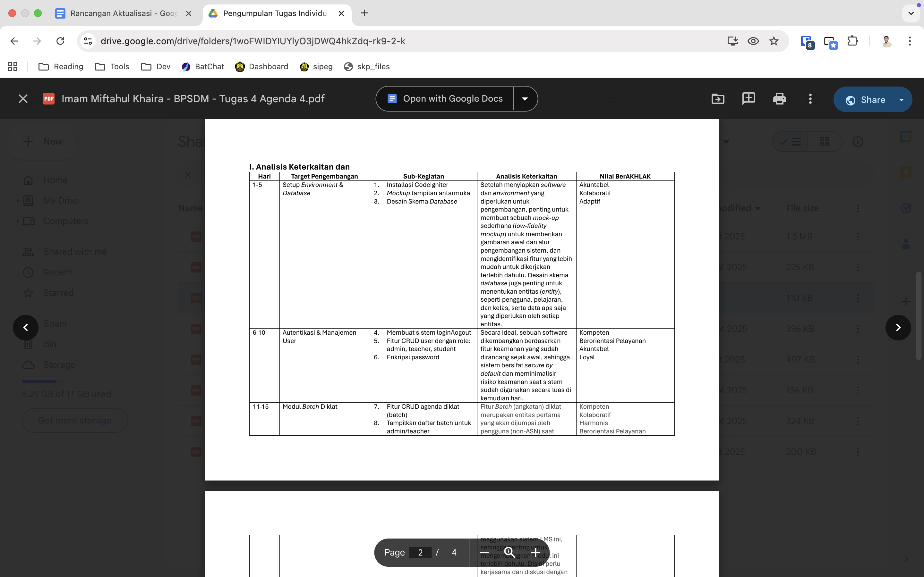Expand the Chrome tab search chevron
Viewport: 924px width, 577px height.
click(911, 13)
